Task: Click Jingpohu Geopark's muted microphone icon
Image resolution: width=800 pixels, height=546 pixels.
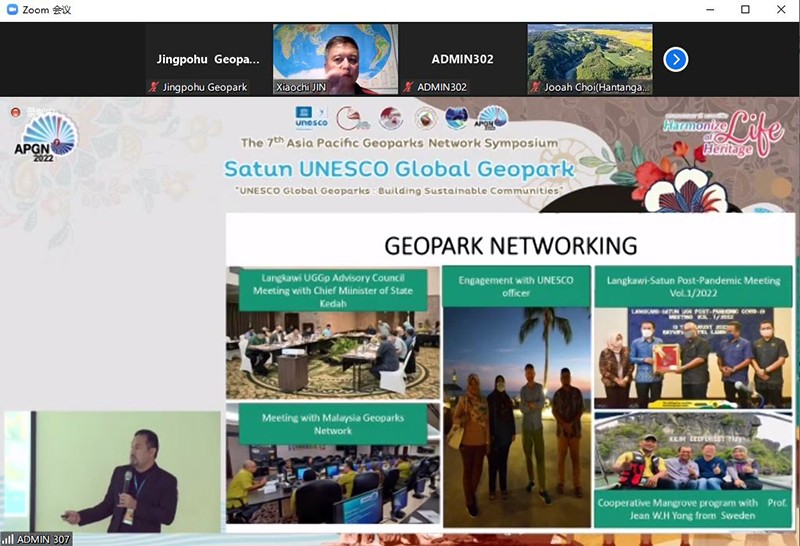Action: tap(153, 88)
